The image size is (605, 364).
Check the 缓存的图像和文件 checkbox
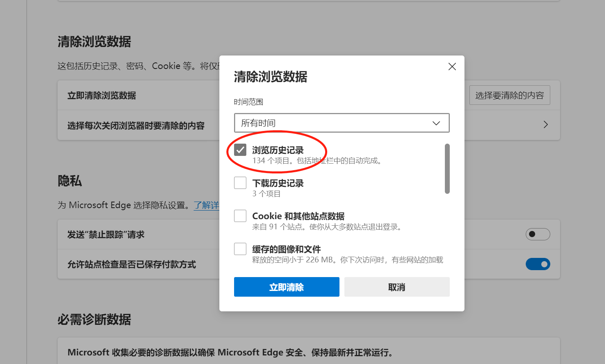pos(240,249)
